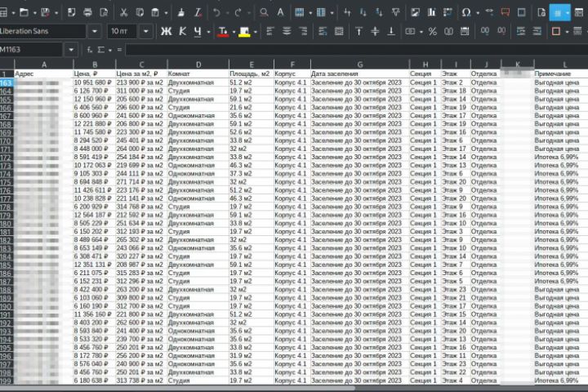Cut the selection with the scissors icon
588x392 pixels.
[x=123, y=12]
